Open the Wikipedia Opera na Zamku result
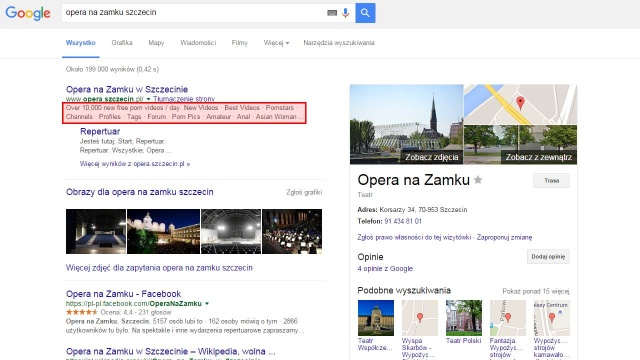 click(x=171, y=351)
